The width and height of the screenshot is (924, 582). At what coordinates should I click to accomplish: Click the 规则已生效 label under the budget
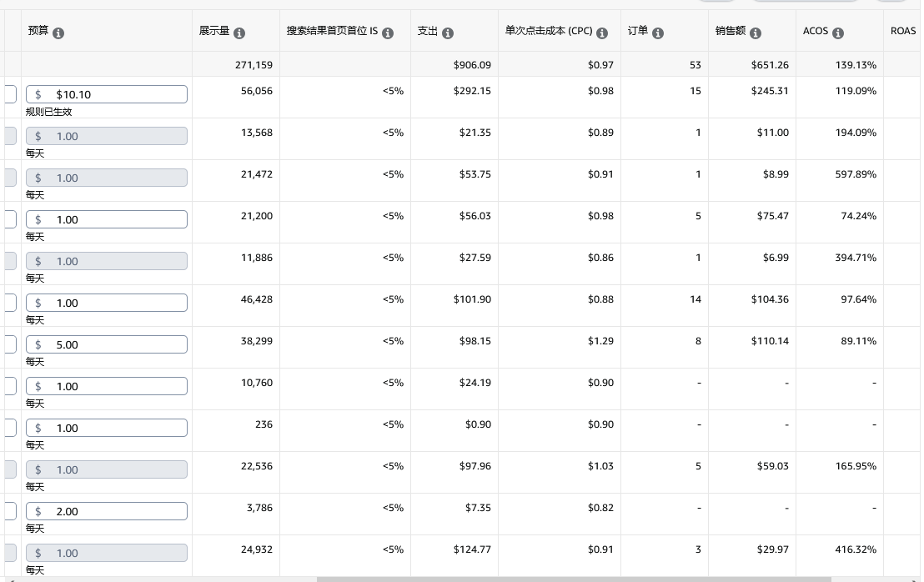tap(49, 112)
